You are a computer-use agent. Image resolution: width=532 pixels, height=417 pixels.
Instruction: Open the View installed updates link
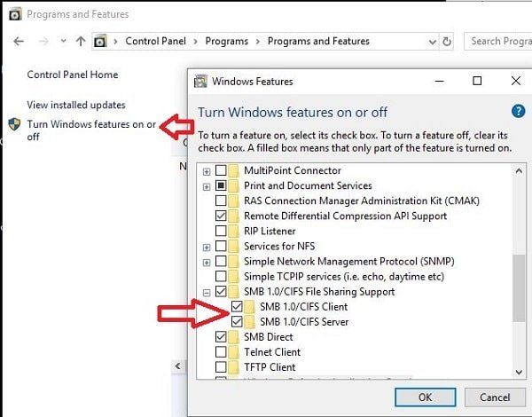coord(76,105)
